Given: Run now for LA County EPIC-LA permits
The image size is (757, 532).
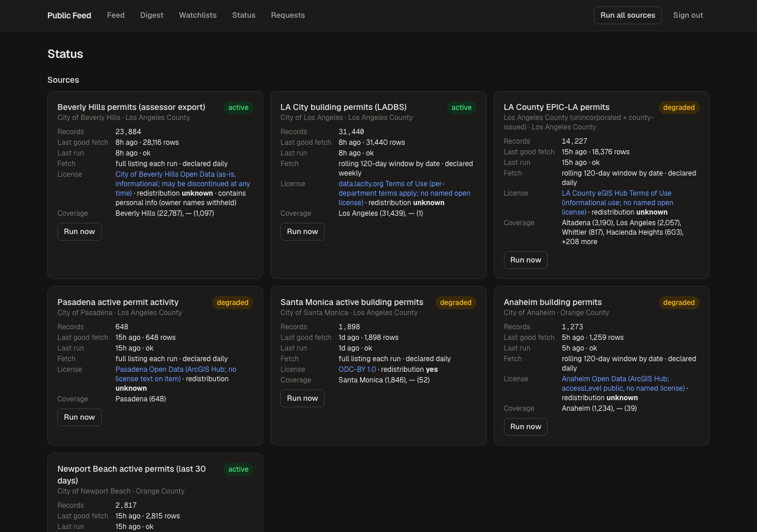Looking at the screenshot, I should tap(526, 260).
